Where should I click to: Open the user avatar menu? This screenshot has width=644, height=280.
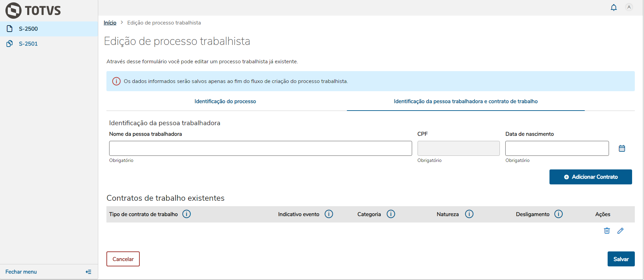pyautogui.click(x=629, y=7)
